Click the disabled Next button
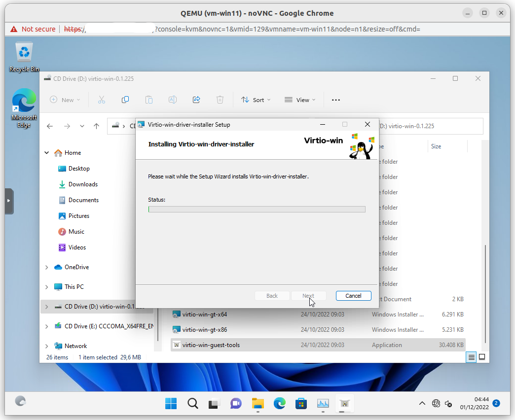This screenshot has height=420, width=515. pos(308,296)
